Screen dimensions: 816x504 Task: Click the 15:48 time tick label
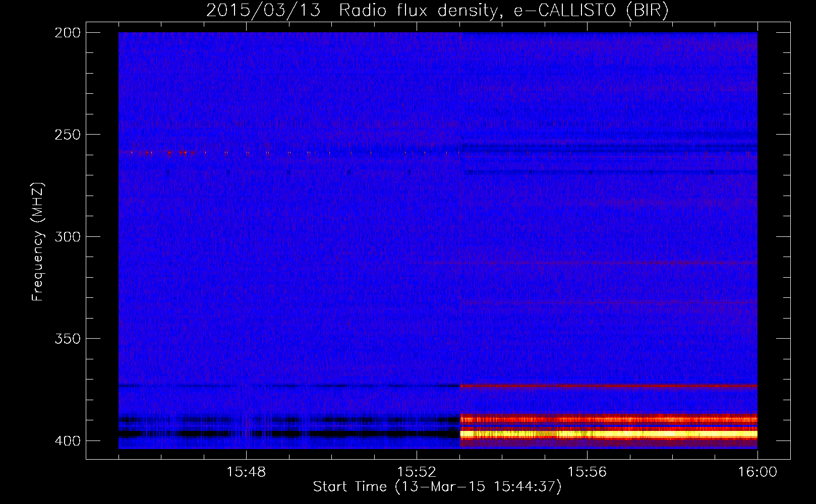[246, 472]
